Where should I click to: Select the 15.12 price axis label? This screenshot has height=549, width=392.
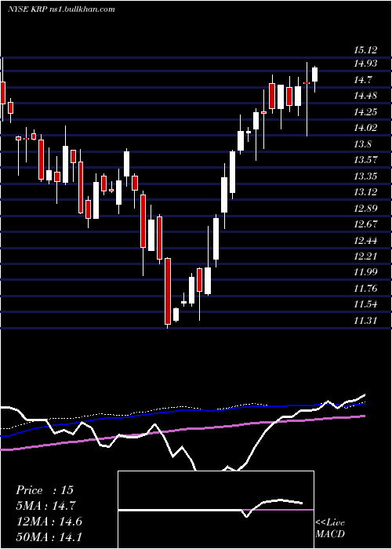[365, 50]
